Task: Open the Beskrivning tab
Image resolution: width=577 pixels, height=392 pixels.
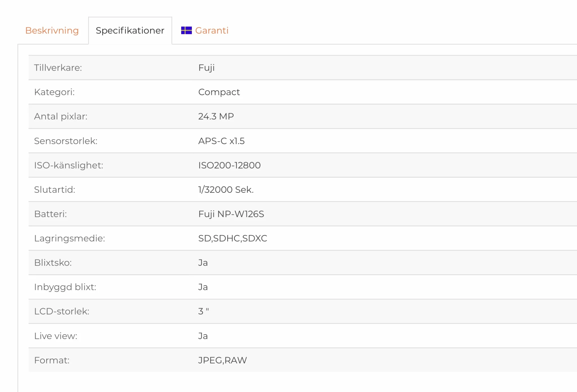Action: click(x=52, y=30)
